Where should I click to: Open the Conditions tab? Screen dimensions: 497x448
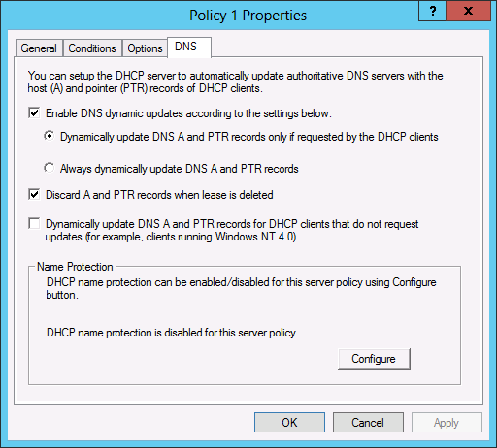click(x=92, y=48)
